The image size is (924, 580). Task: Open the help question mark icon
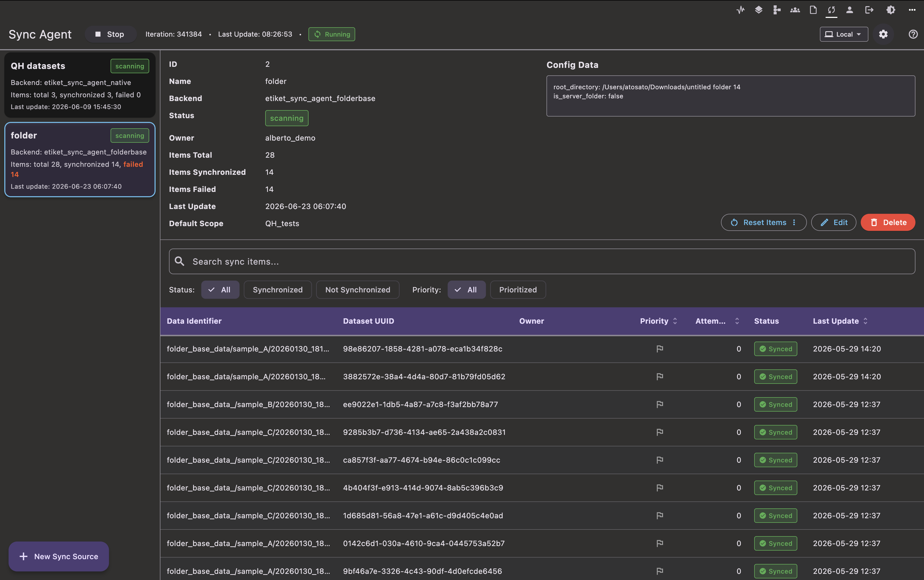click(913, 34)
